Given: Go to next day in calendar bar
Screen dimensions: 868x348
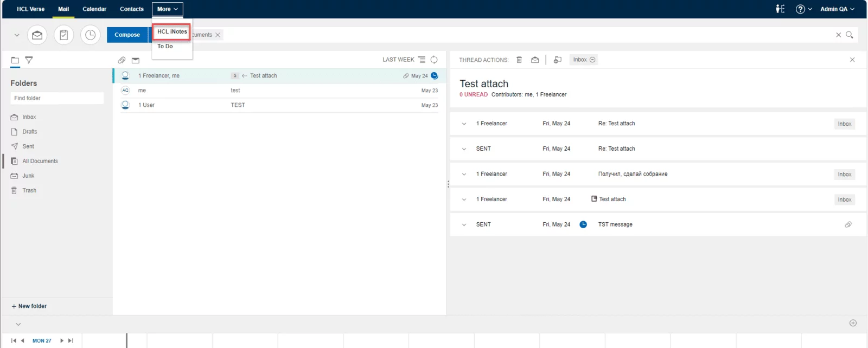Looking at the screenshot, I should coord(62,341).
